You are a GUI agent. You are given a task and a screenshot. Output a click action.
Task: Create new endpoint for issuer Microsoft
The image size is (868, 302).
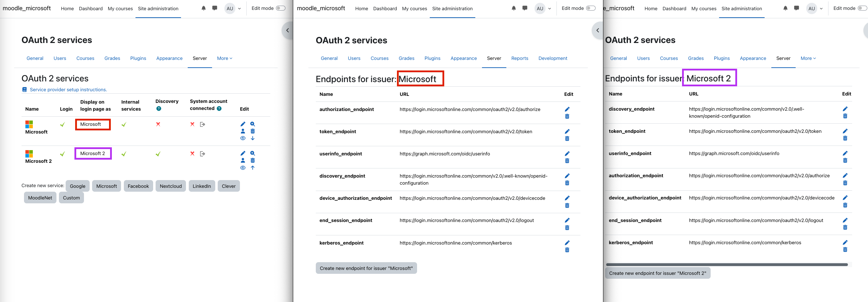(x=366, y=268)
